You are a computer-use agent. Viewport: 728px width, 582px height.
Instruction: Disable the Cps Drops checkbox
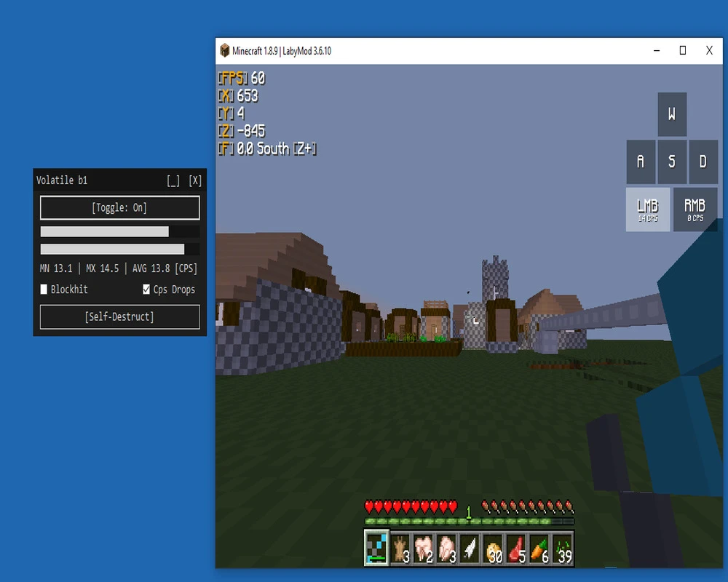click(x=146, y=289)
